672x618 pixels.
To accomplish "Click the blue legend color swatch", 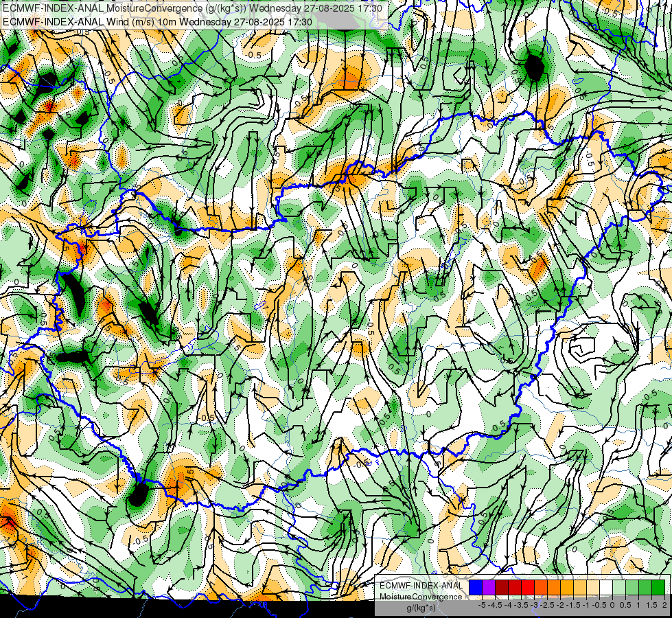I will click(476, 588).
